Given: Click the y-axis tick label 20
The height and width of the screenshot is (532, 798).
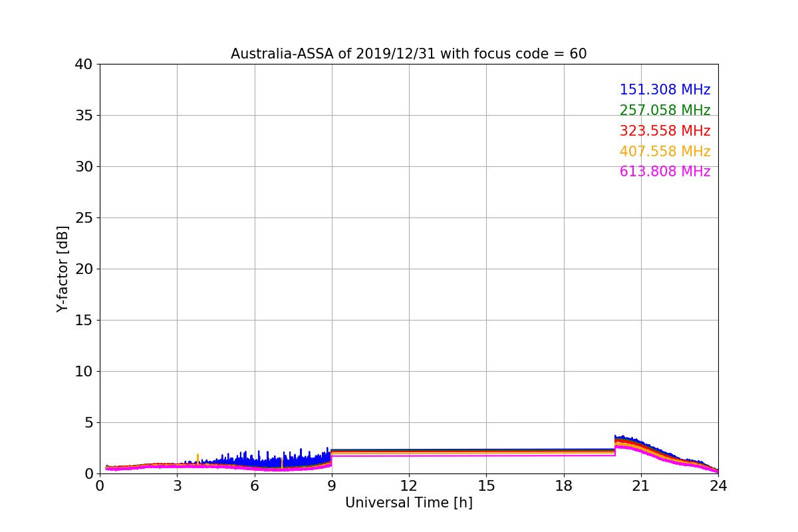Looking at the screenshot, I should pyautogui.click(x=84, y=269).
